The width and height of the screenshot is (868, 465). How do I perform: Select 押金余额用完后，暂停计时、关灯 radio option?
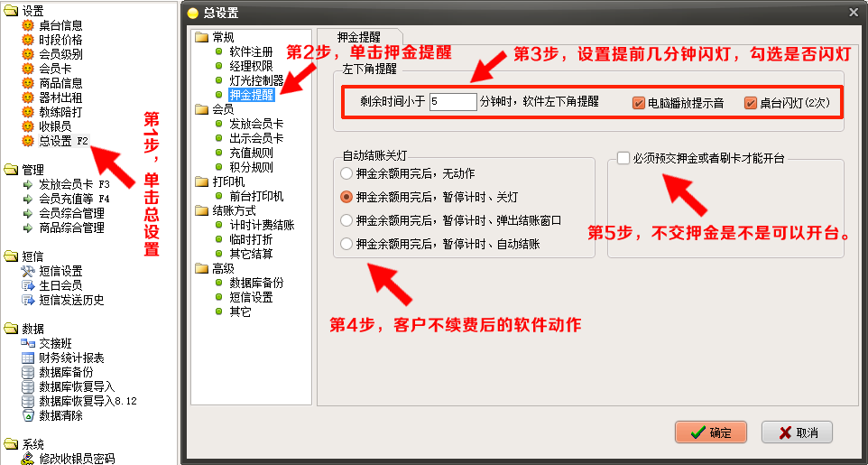pos(346,197)
